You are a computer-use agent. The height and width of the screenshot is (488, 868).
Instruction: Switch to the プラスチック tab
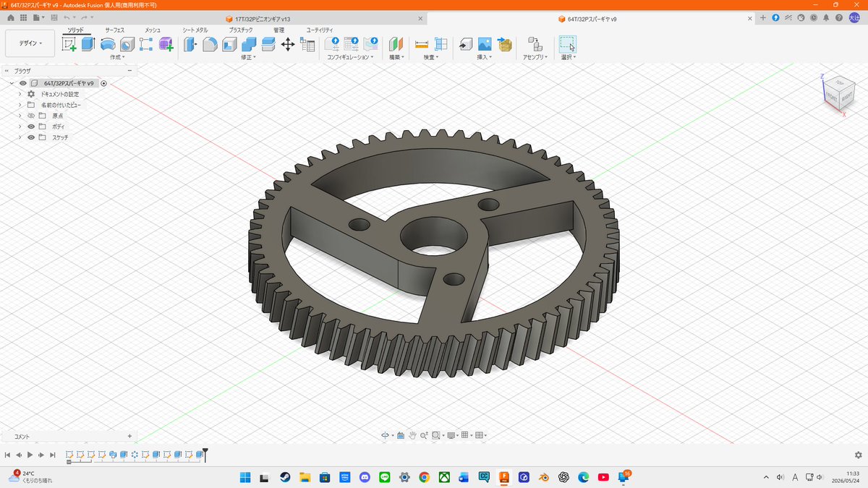pyautogui.click(x=241, y=30)
